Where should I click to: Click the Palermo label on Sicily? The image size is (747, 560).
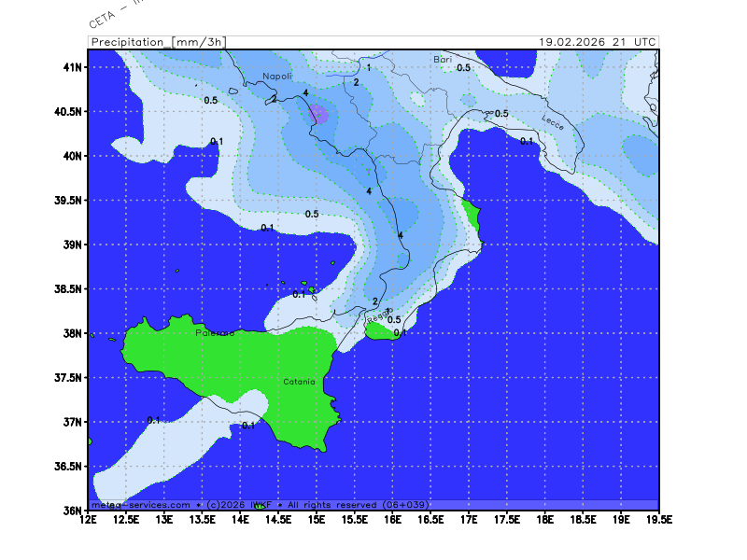coord(215,333)
